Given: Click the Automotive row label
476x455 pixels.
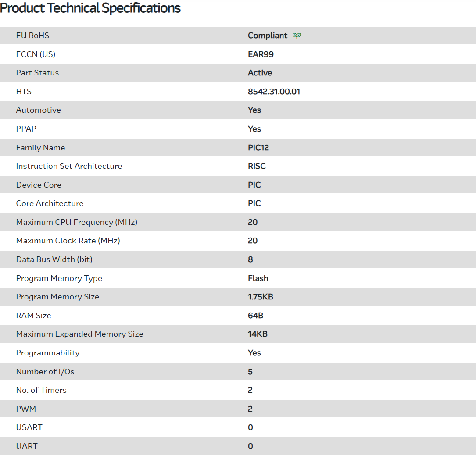Looking at the screenshot, I should pyautogui.click(x=38, y=110).
